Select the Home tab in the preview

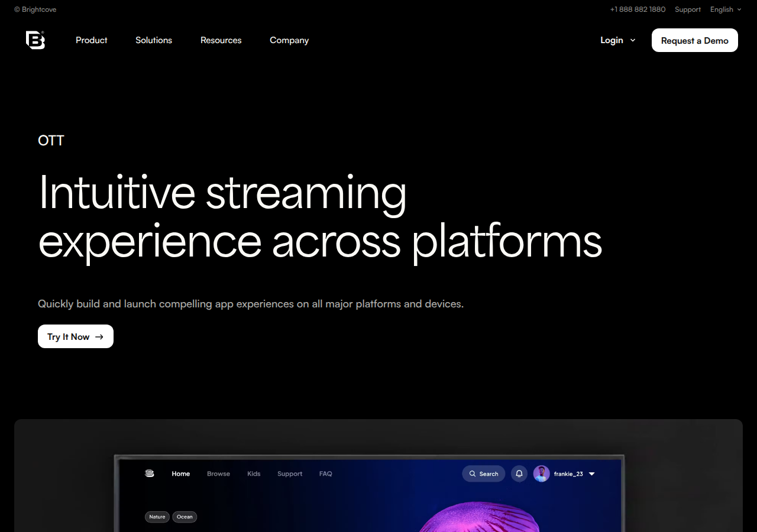click(x=181, y=473)
